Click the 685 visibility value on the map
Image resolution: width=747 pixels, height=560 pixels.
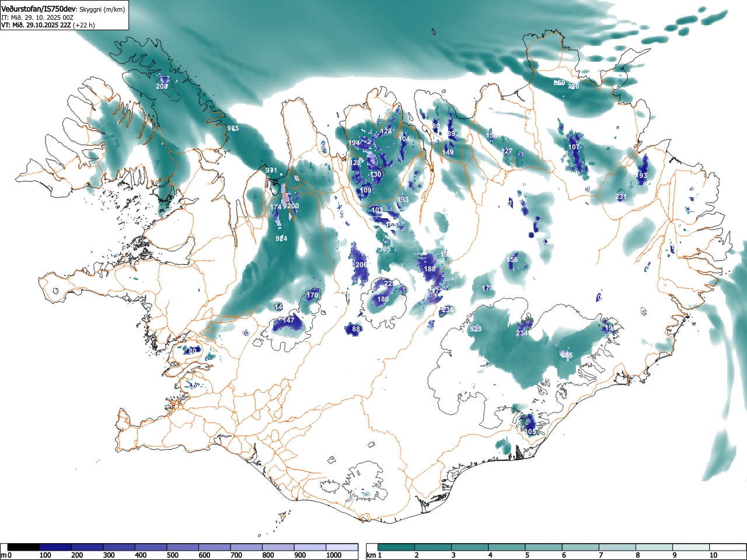pyautogui.click(x=567, y=355)
